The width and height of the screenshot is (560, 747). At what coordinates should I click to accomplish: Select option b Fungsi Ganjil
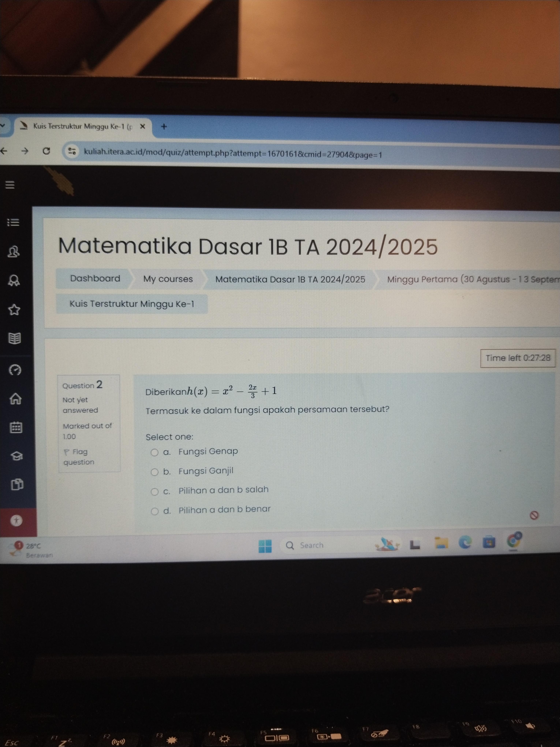[x=155, y=472]
